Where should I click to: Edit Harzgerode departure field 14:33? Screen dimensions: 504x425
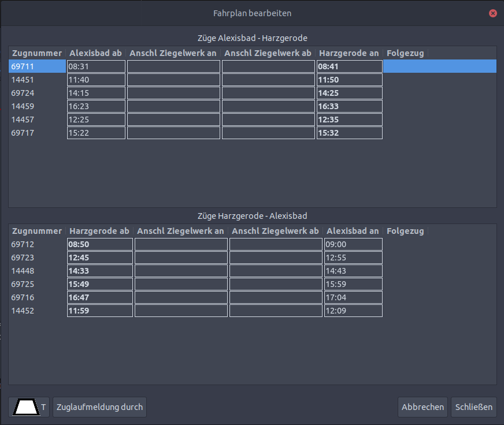click(100, 271)
